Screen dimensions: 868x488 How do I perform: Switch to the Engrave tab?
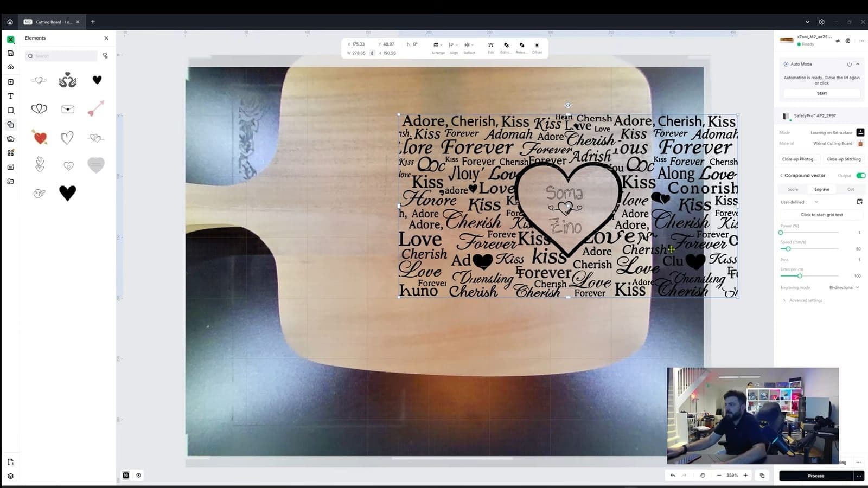coord(821,189)
